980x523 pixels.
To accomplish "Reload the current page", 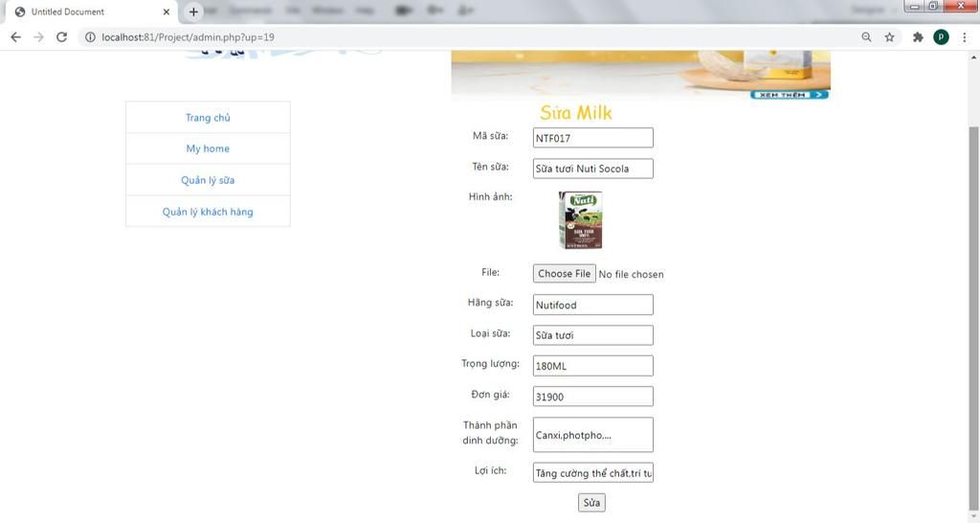I will (x=61, y=37).
